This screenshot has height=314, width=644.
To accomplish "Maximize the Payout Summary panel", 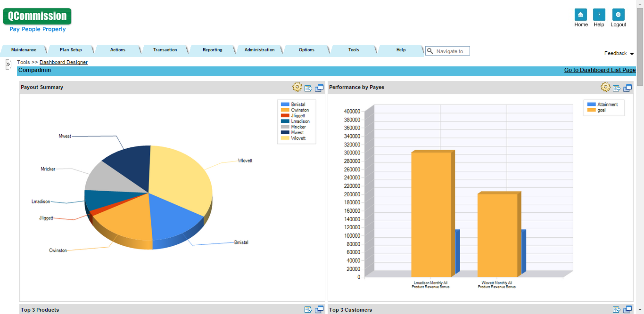I will [319, 87].
